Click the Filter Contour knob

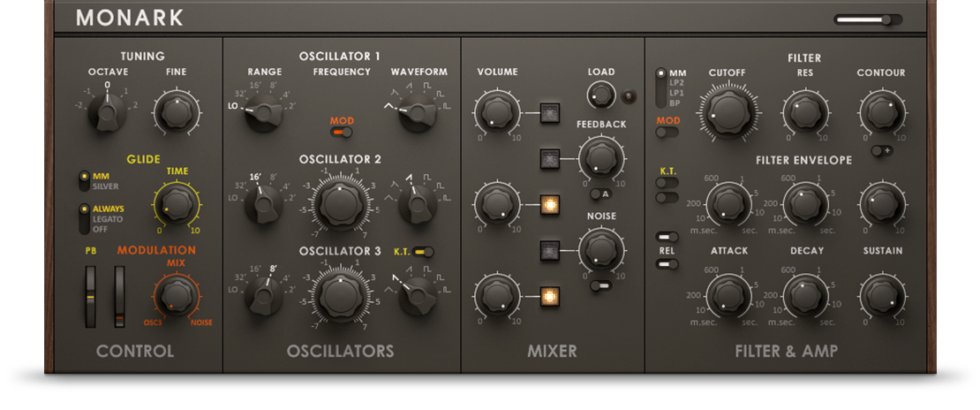[x=881, y=113]
